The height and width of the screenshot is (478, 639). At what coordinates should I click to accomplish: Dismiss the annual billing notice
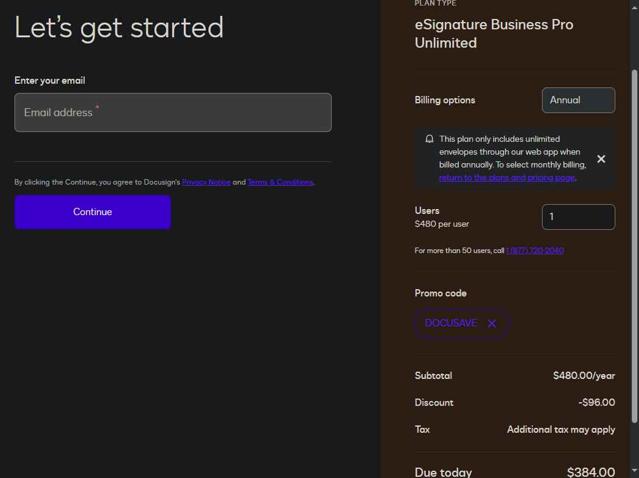tap(601, 159)
